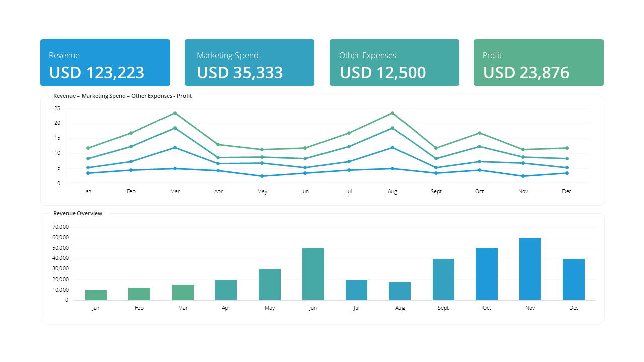Screen dimensions: 644x362
Task: Select the Oct bar in Revenue Overview
Action: pos(487,274)
